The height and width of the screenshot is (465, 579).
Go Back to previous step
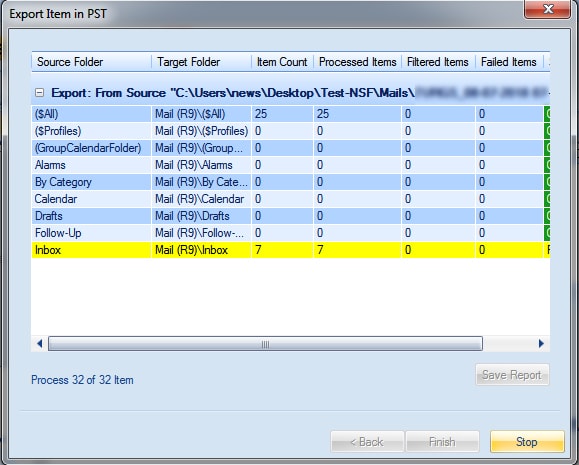[367, 442]
